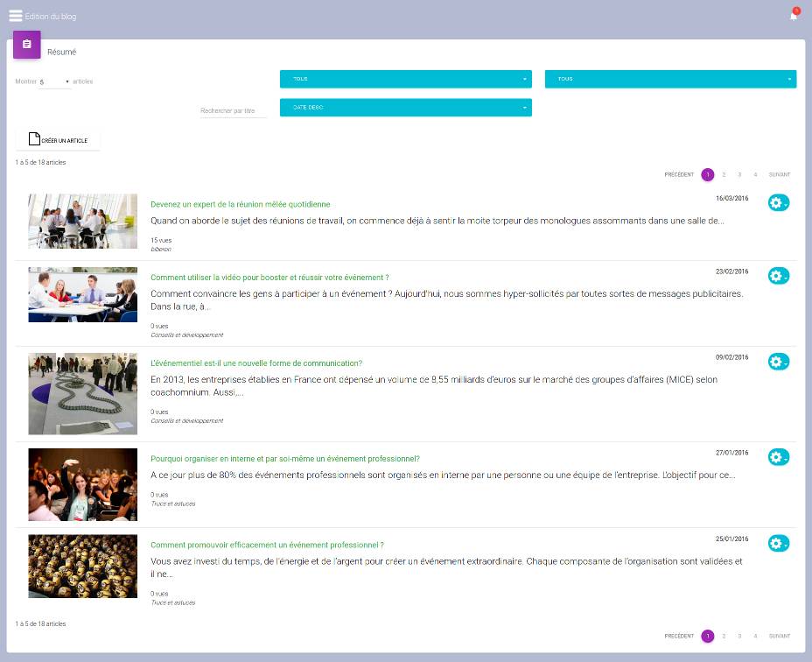
Task: Click the Edition du blog title
Action: (x=50, y=17)
